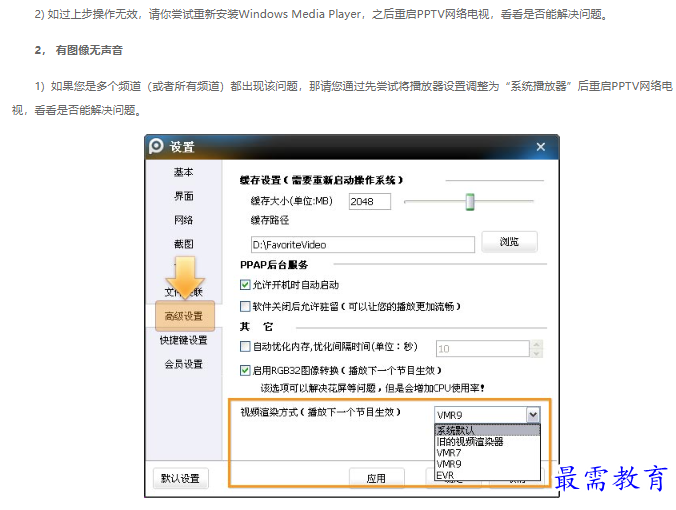
Task: Click the 应用 apply button
Action: (376, 478)
